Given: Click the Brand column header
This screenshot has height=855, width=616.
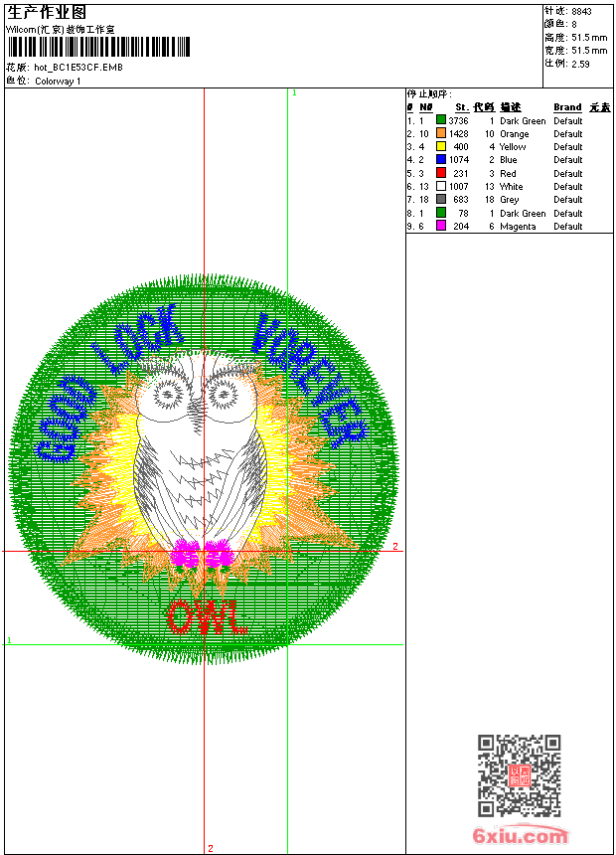Looking at the screenshot, I should point(567,107).
